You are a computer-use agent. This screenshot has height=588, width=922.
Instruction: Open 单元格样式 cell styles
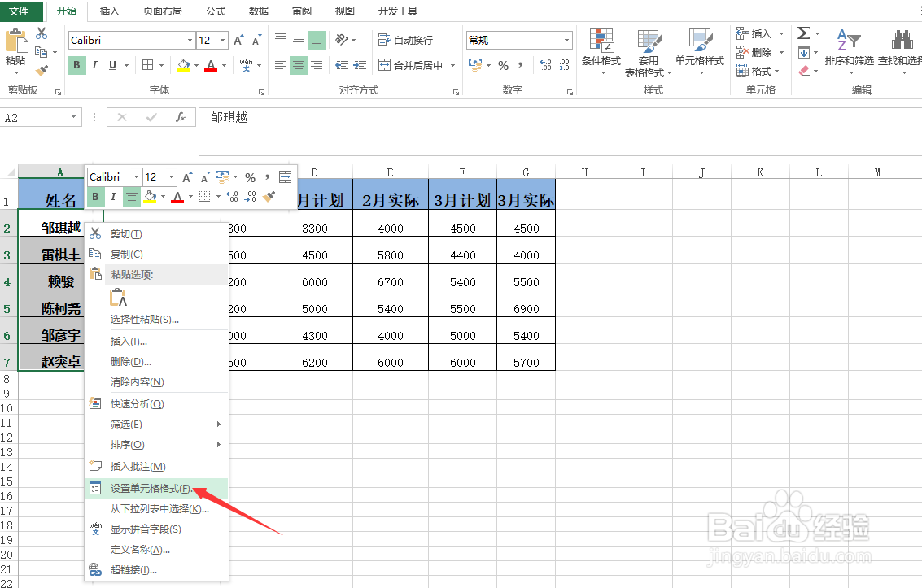[x=700, y=52]
